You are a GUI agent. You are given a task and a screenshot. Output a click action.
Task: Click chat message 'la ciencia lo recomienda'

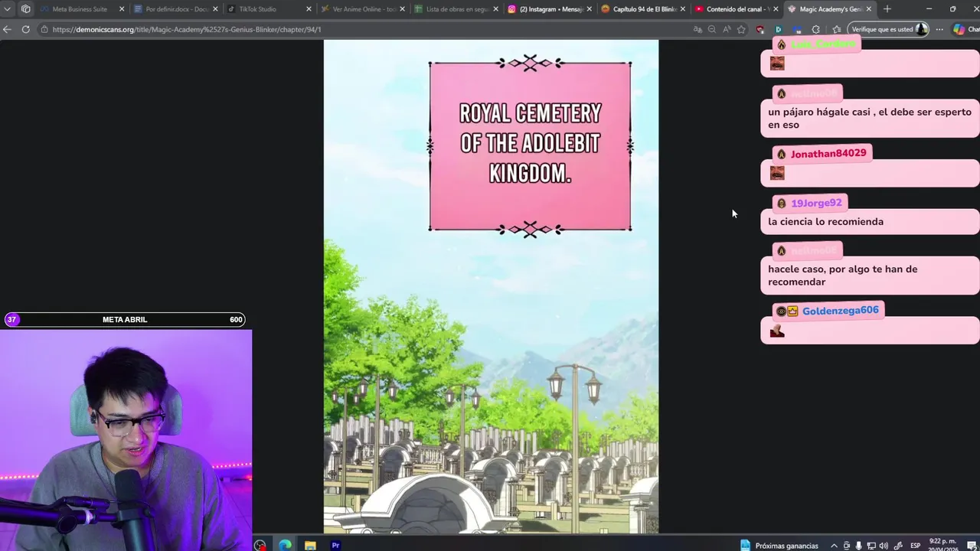coord(825,221)
